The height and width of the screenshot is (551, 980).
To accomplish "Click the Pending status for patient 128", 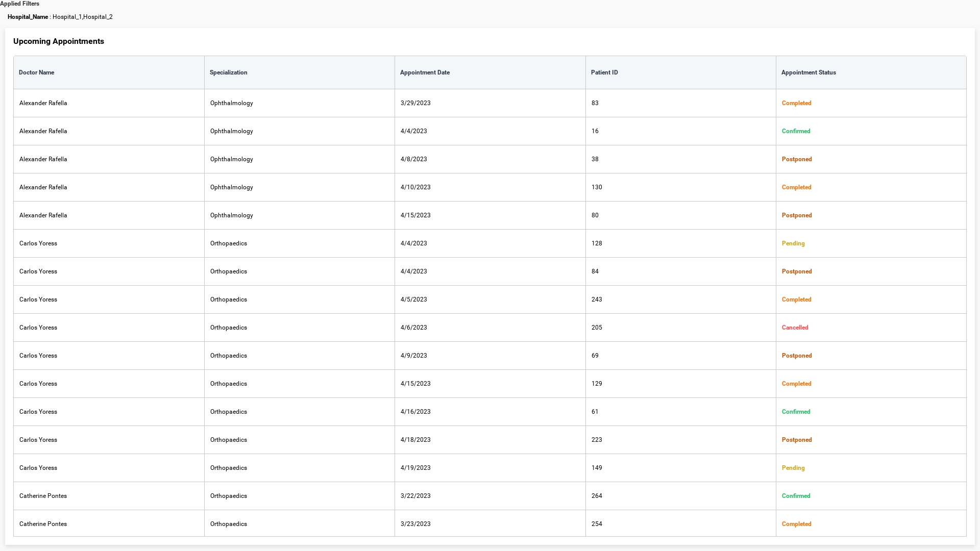I will (x=793, y=243).
